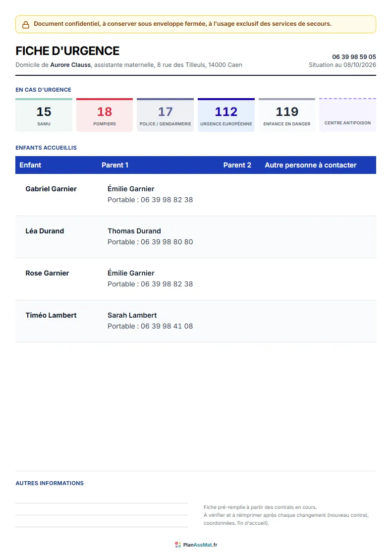The height and width of the screenshot is (555, 392).
Task: Select the 15 SAMU emergency card
Action: (x=44, y=115)
